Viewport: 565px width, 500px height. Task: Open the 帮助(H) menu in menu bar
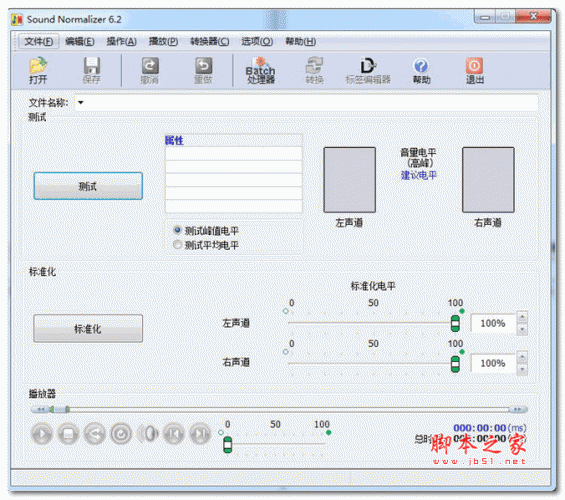[x=301, y=42]
